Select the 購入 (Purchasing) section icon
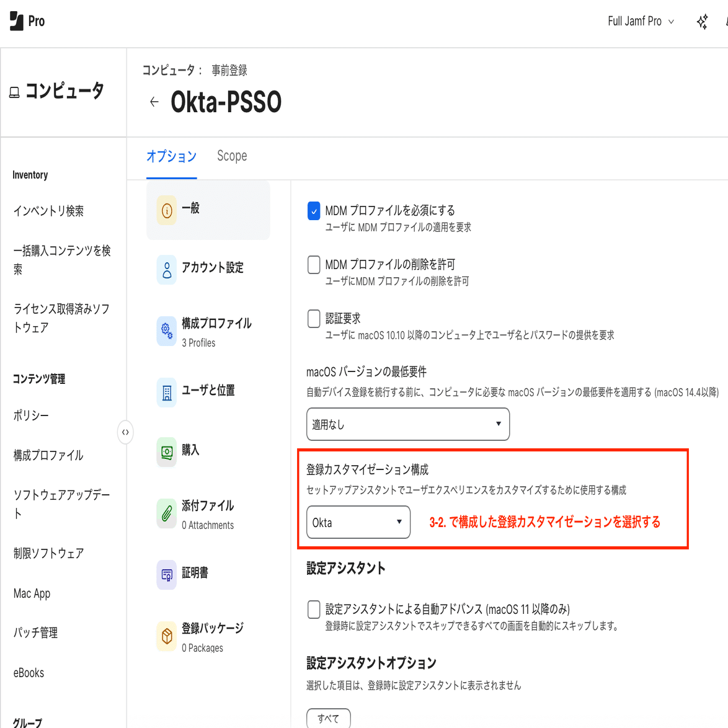Screen dimensions: 728x728 tap(166, 452)
